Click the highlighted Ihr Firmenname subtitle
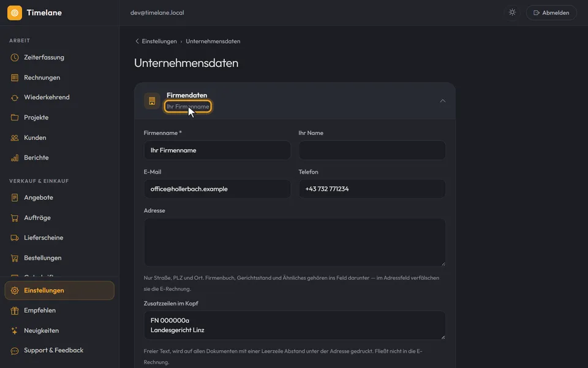 coord(187,107)
